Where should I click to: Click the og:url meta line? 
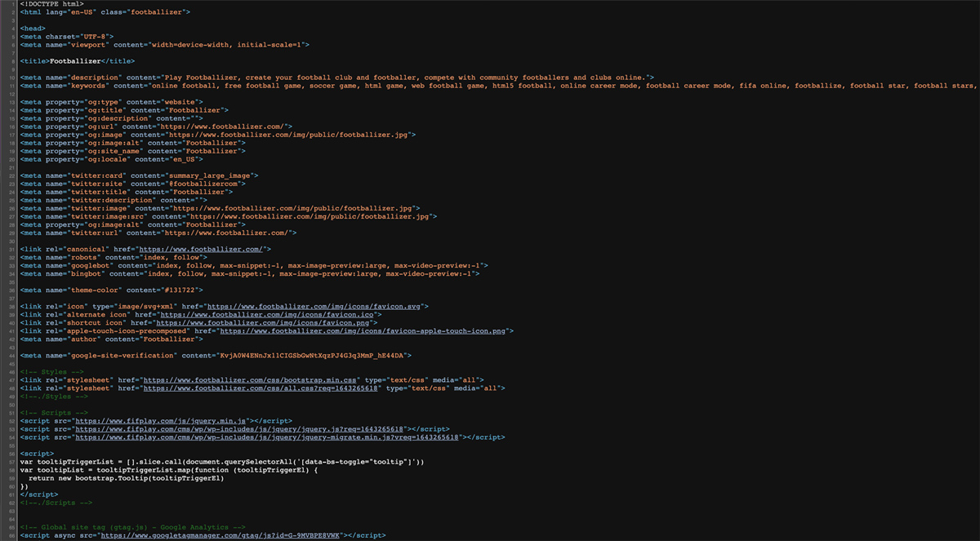tap(156, 126)
